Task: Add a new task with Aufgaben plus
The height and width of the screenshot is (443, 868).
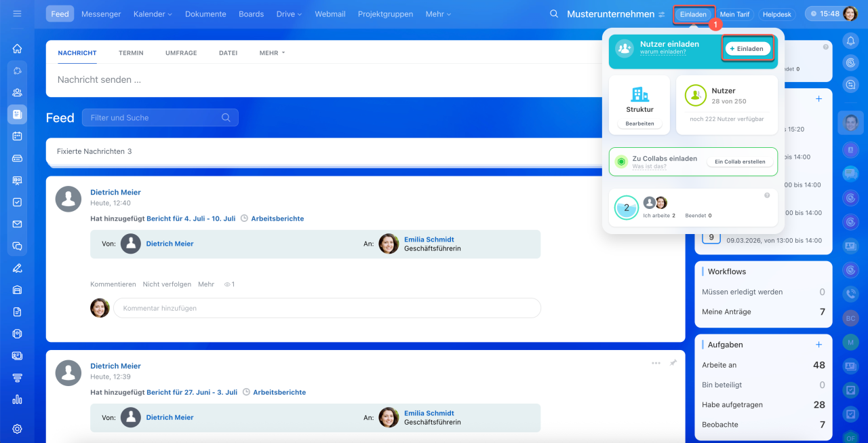Action: (x=818, y=345)
